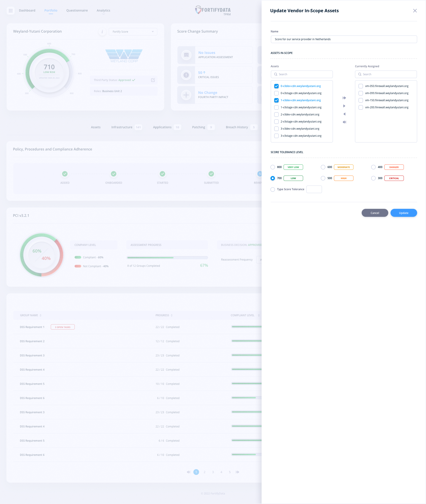The width and height of the screenshot is (426, 504).
Task: Edit Third Party Status with pencil icon
Action: click(x=153, y=80)
